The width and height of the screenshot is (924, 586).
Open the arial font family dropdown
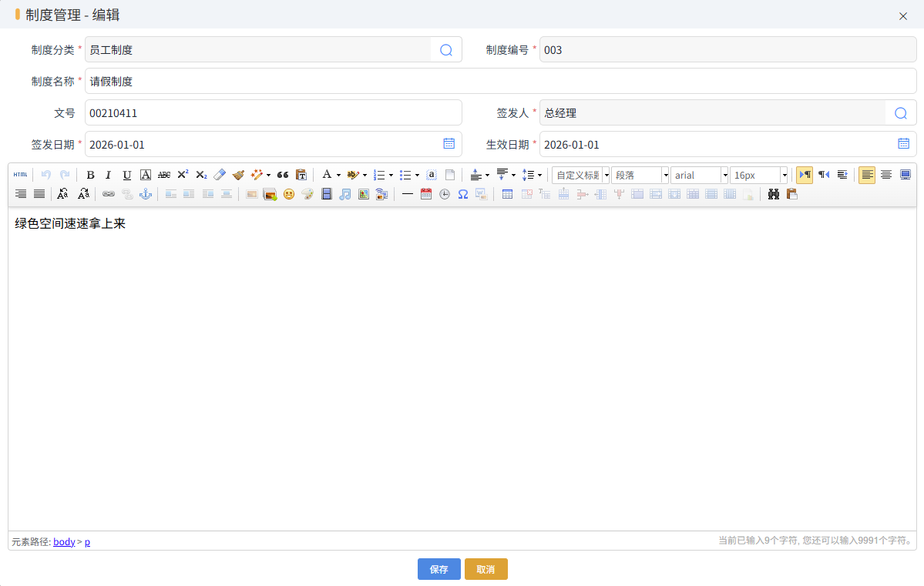click(x=724, y=176)
